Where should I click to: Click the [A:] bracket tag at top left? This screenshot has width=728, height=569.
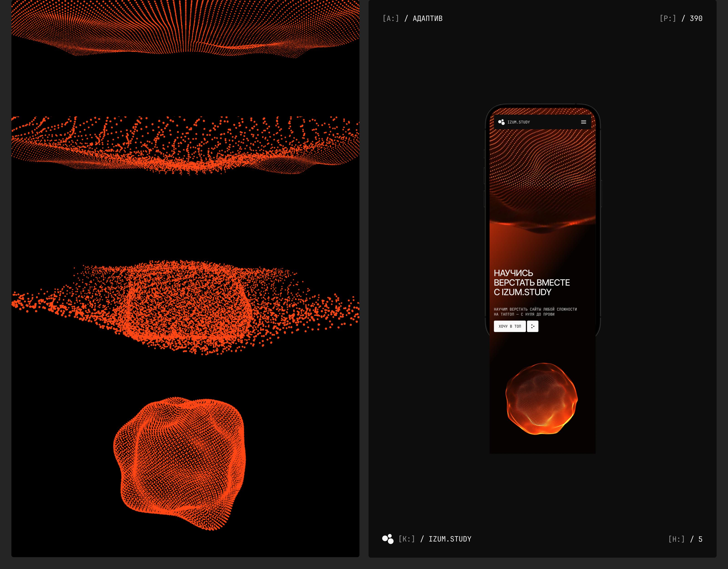coord(391,19)
